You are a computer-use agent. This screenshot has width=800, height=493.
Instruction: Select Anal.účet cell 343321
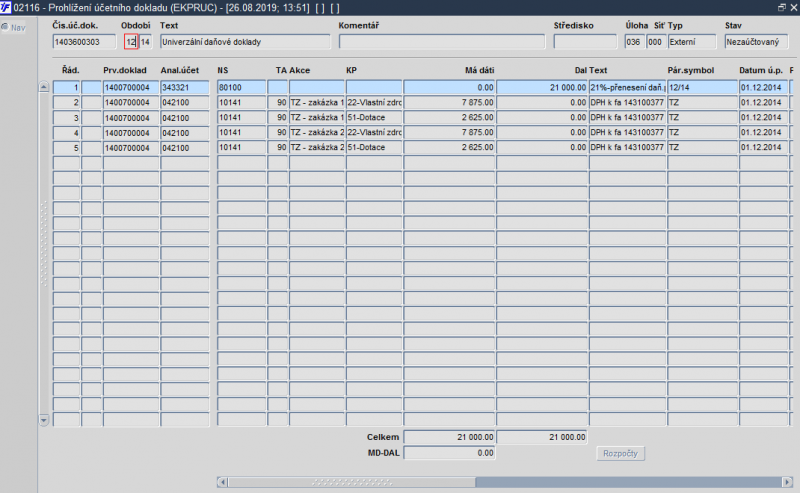click(185, 87)
